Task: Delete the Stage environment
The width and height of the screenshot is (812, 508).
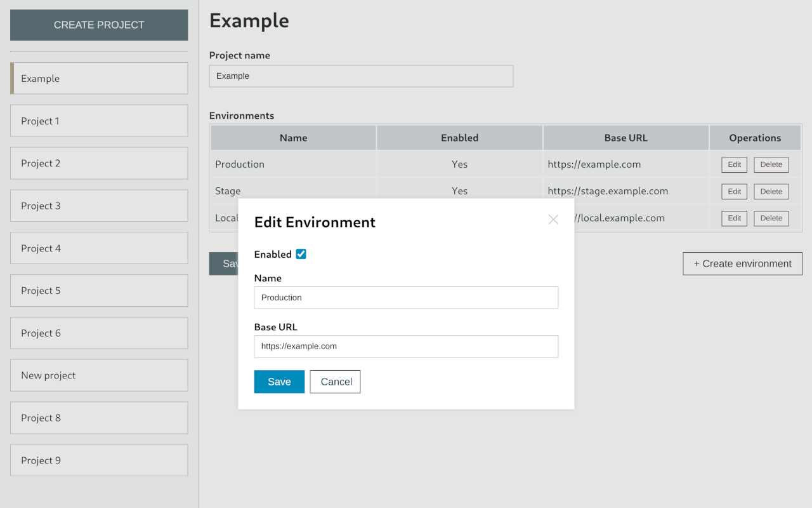Action: point(771,191)
